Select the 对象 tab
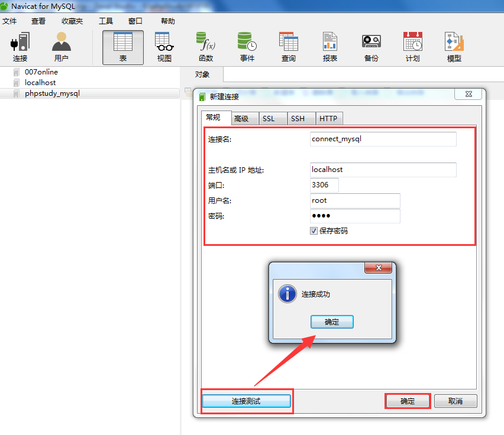 [x=202, y=74]
